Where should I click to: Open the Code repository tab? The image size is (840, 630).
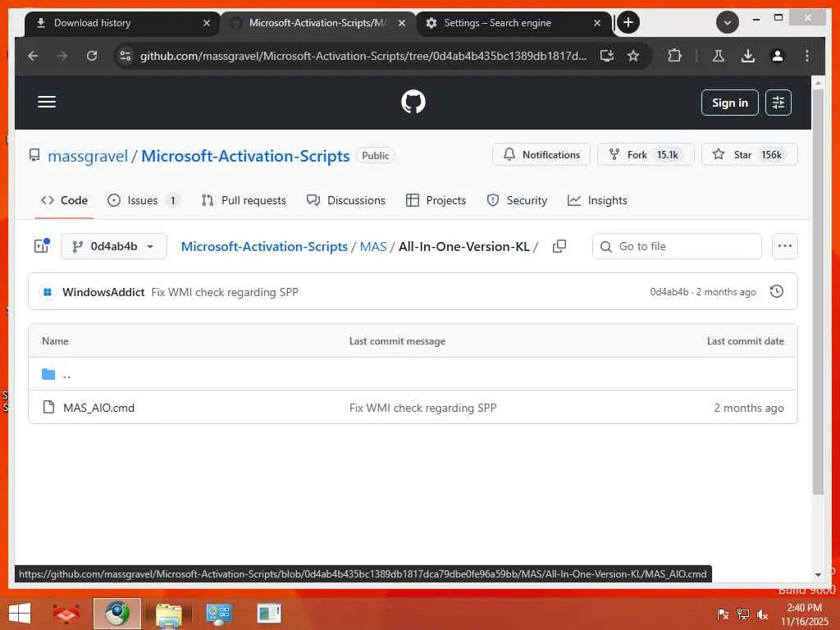pyautogui.click(x=64, y=200)
